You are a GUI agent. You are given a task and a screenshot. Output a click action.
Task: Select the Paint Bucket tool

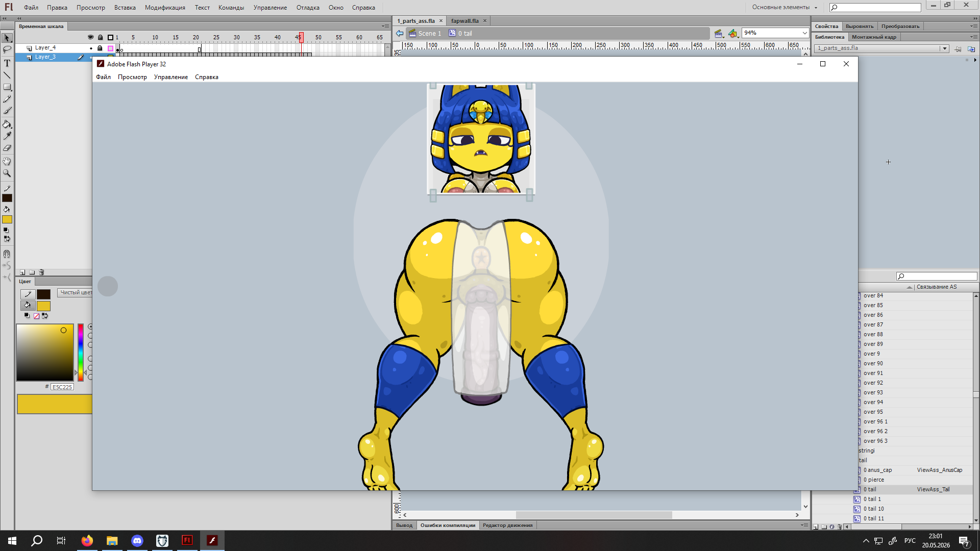[7, 124]
